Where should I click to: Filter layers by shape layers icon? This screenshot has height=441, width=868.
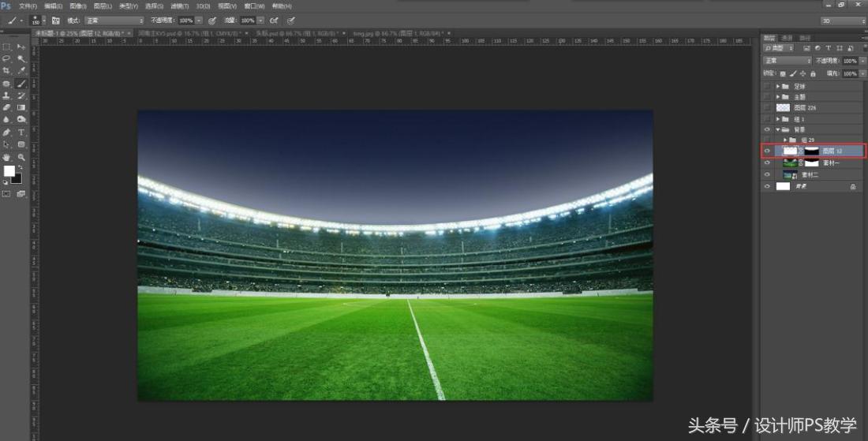[x=840, y=49]
